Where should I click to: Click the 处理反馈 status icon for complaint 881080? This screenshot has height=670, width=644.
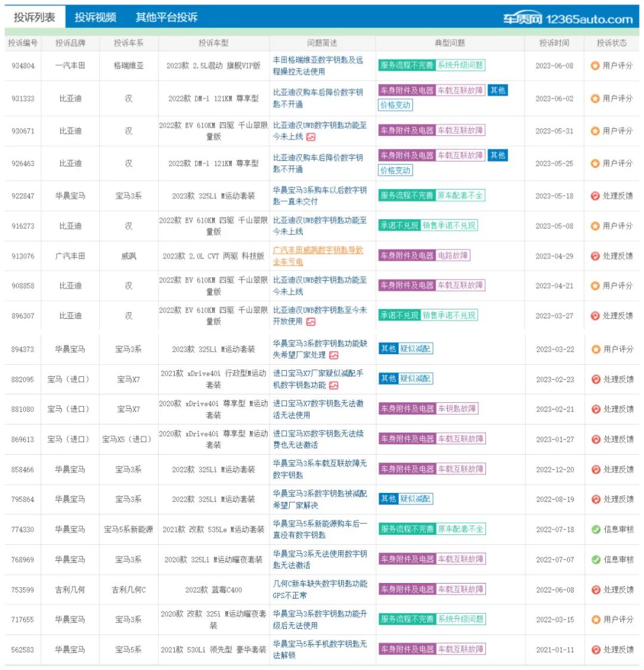point(596,409)
